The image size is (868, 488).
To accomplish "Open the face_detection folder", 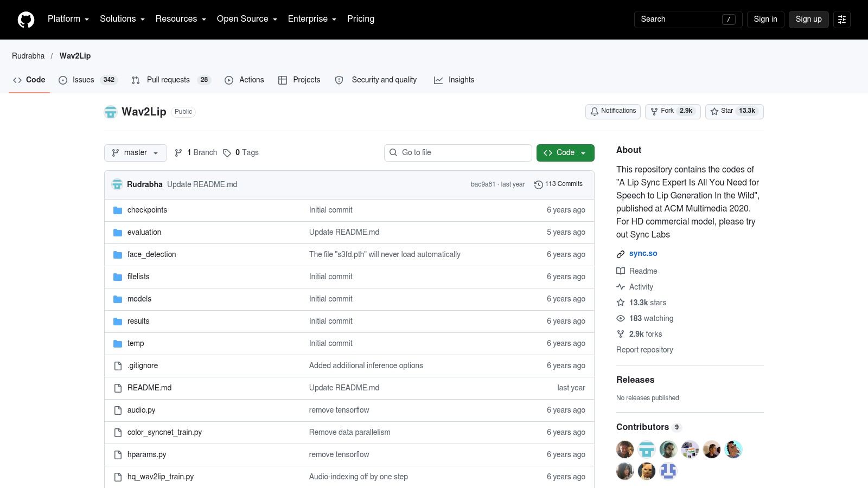I will [x=151, y=254].
